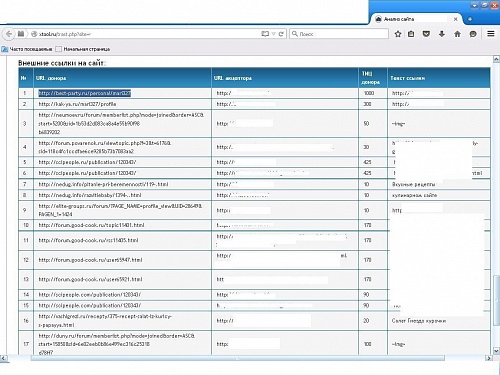Click the reload page icon in address bar
500x375 pixels.
(x=281, y=34)
